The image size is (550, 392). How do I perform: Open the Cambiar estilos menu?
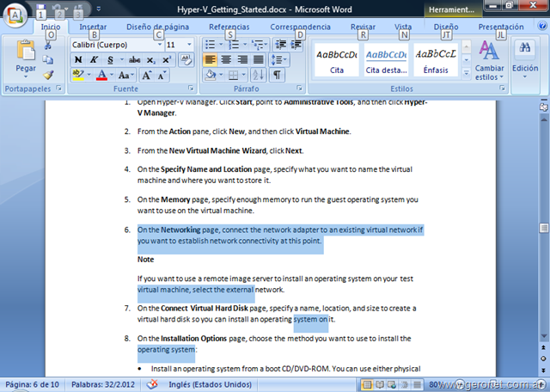tap(489, 60)
